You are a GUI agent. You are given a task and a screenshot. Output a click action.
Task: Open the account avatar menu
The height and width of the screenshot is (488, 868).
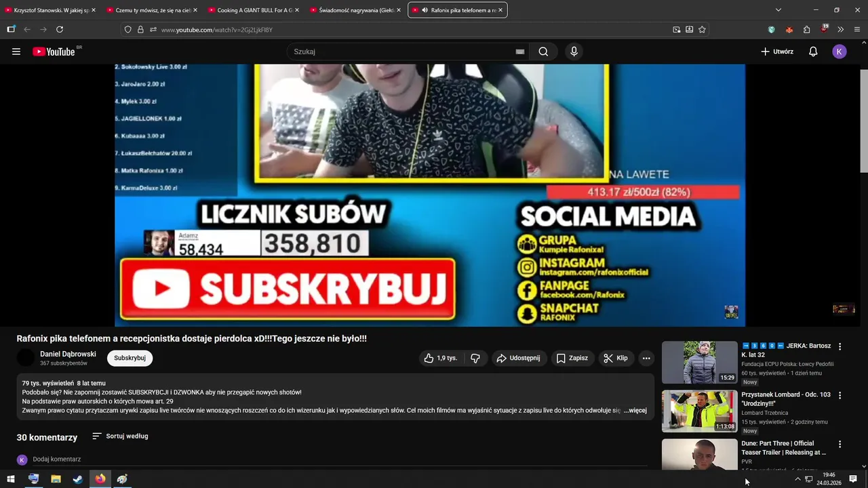tap(840, 52)
